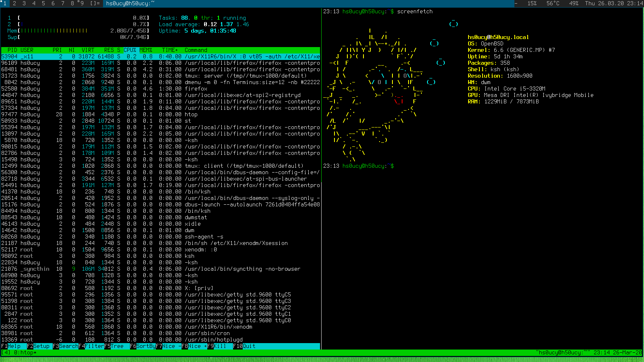Select the /usr/sbin/hotplugd process row
This screenshot has height=362, width=644.
(x=161, y=339)
